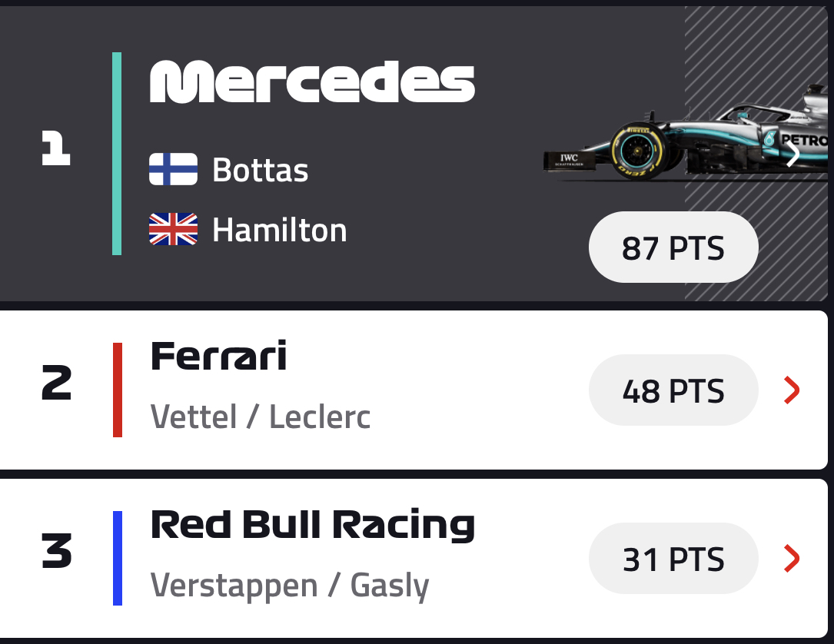The width and height of the screenshot is (834, 644).
Task: Click the Vettel / Leclerc drivers text
Action: pos(261,417)
